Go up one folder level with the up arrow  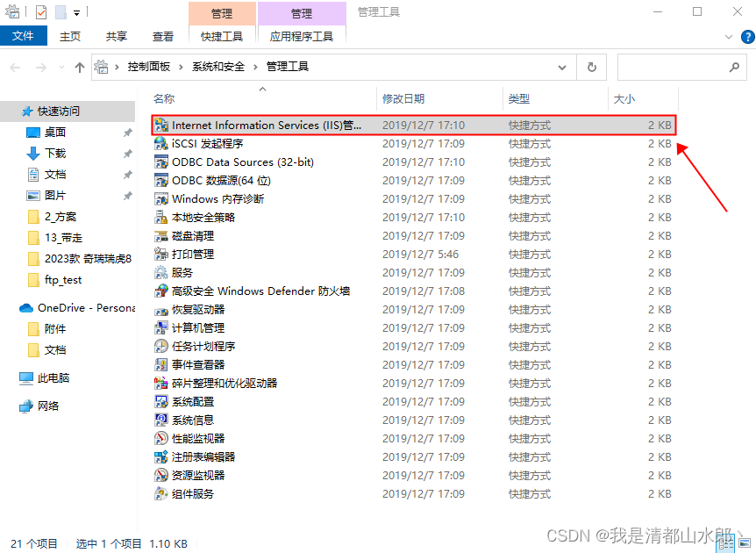80,68
